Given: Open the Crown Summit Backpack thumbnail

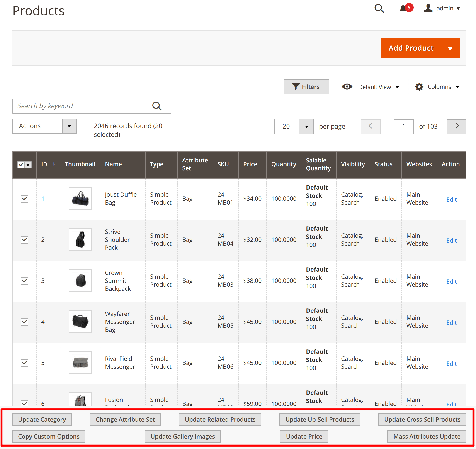Looking at the screenshot, I should (80, 280).
